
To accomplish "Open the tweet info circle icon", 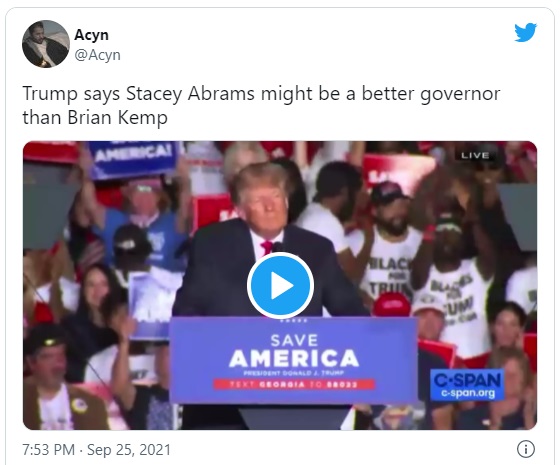I will coord(526,449).
